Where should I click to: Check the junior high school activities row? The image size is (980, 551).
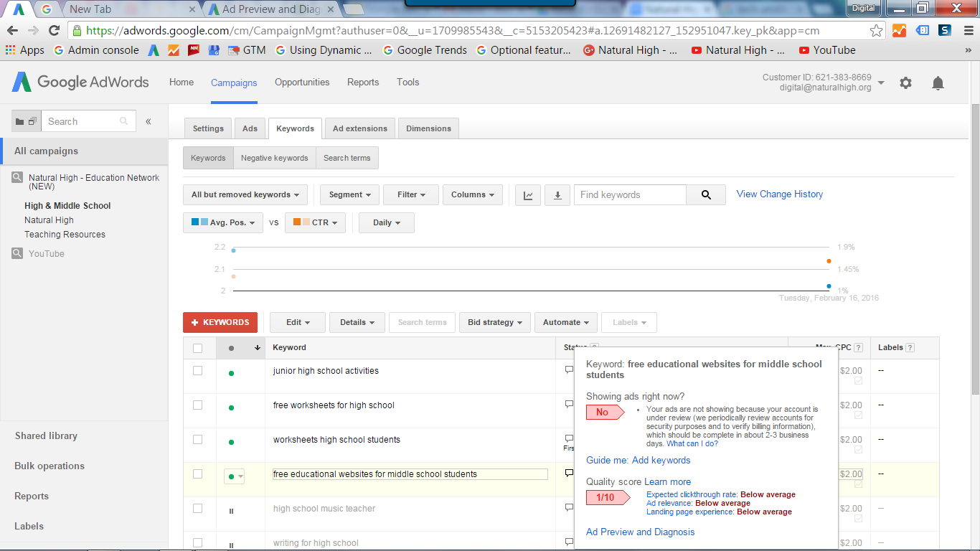tap(198, 371)
